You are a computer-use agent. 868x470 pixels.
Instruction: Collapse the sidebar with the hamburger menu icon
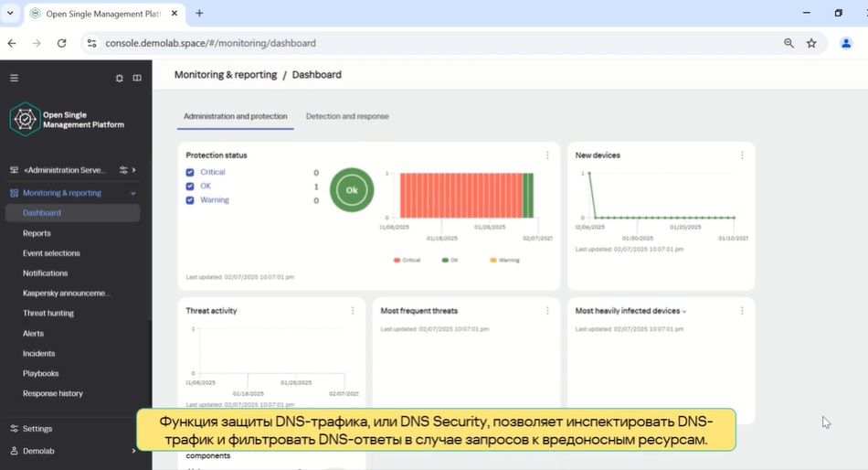(x=15, y=78)
